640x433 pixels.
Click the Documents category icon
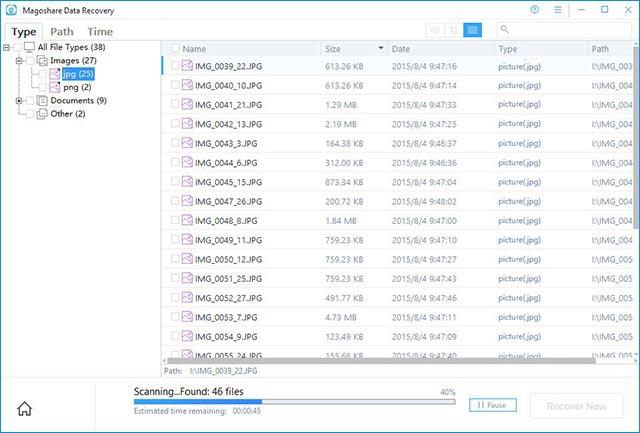pyautogui.click(x=42, y=100)
